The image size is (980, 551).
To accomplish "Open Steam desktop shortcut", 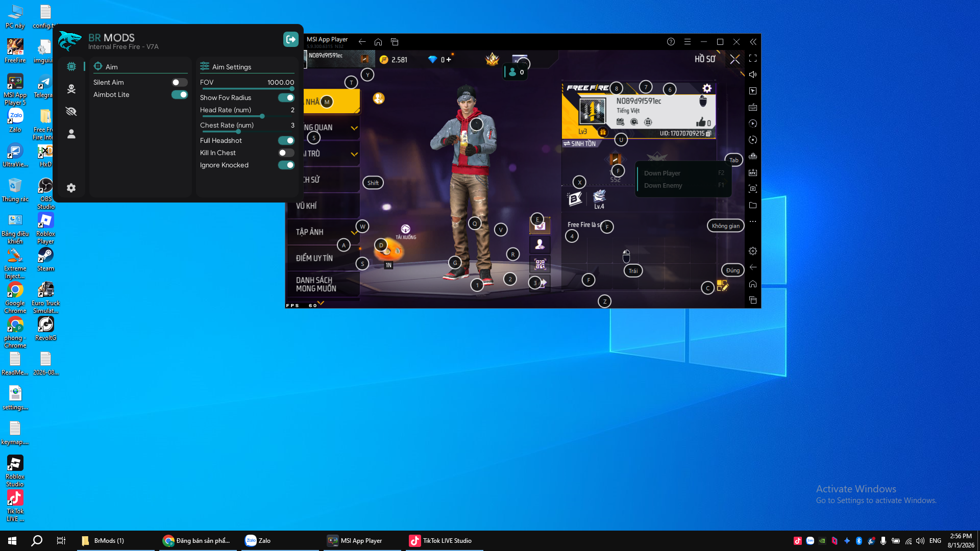I will (45, 260).
